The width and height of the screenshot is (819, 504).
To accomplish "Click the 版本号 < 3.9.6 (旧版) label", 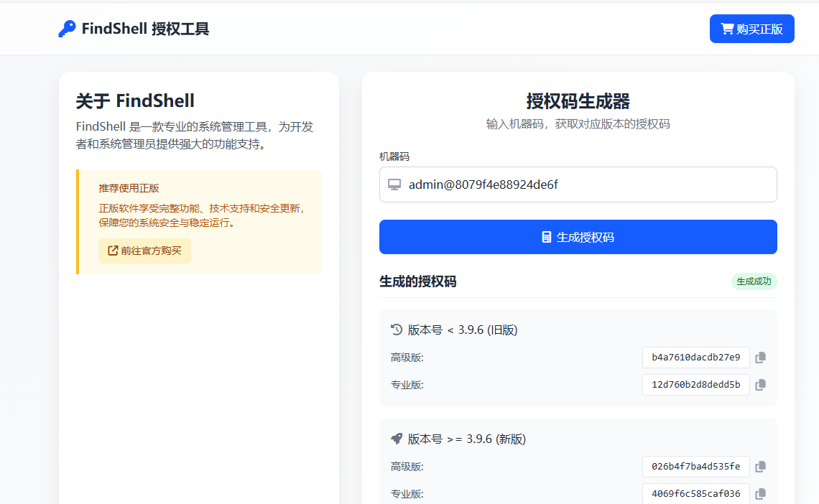I will (x=462, y=330).
